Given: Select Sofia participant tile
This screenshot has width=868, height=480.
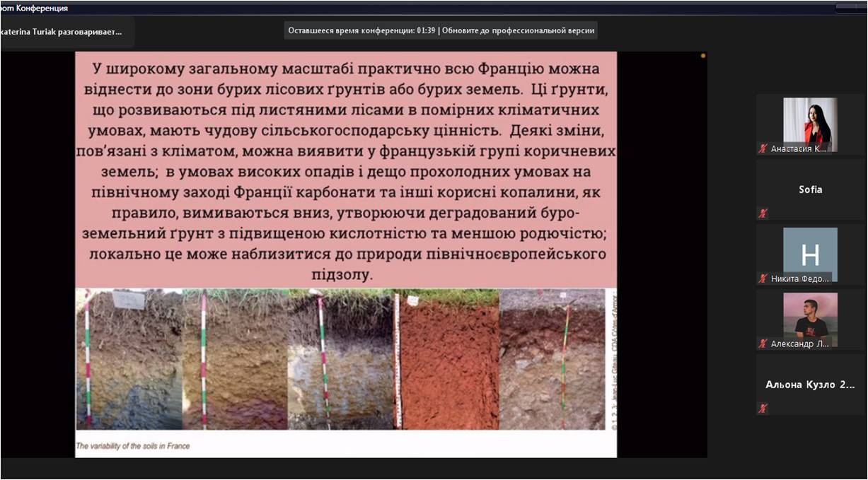Looking at the screenshot, I should tap(810, 189).
